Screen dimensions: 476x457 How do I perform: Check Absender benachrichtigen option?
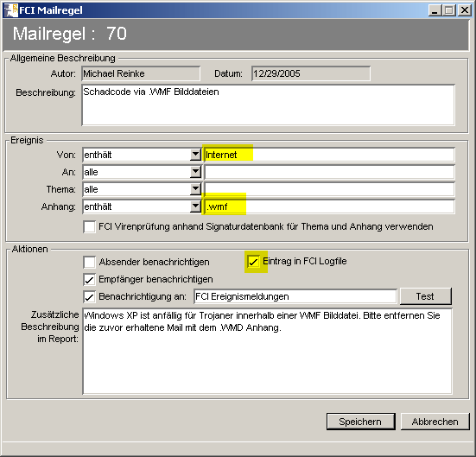click(x=89, y=262)
